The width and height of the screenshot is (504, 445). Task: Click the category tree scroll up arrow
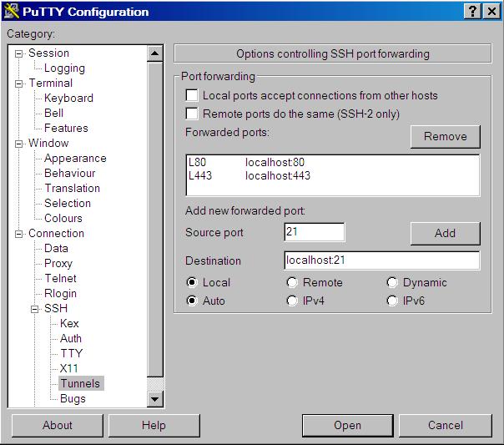[x=155, y=53]
